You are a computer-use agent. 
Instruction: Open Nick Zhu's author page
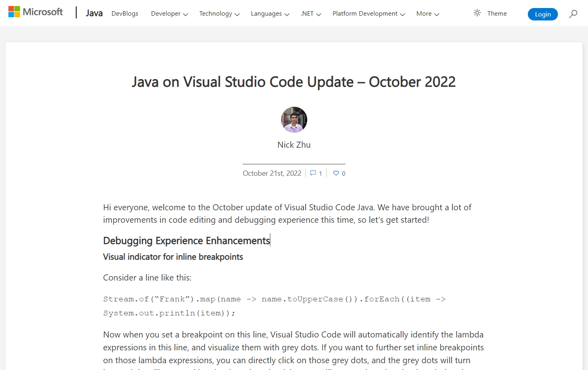coord(294,144)
